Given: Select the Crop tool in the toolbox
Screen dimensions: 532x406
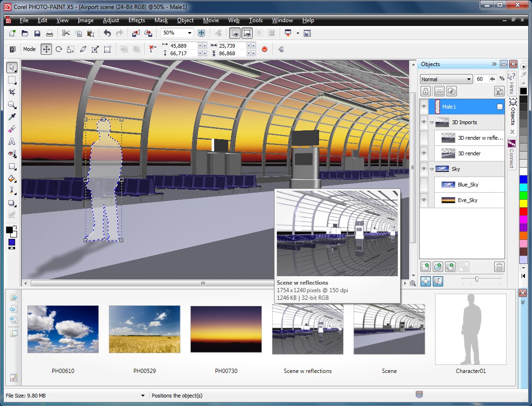Looking at the screenshot, I should (x=12, y=92).
